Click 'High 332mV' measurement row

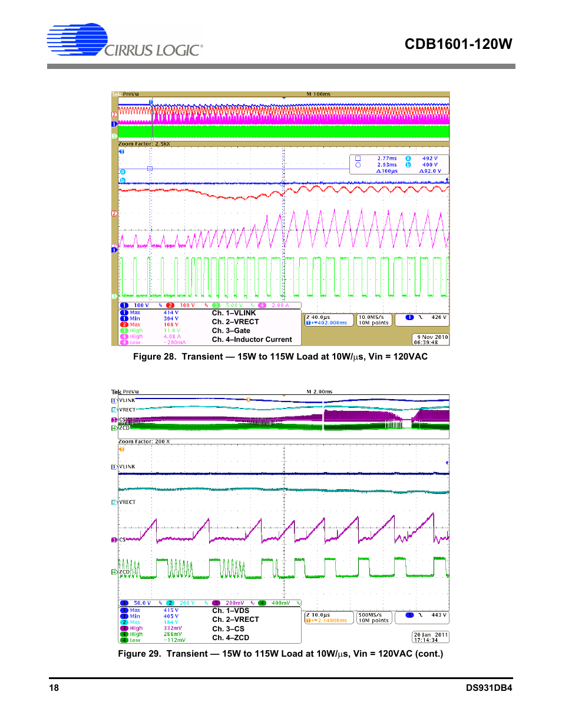tap(152, 628)
